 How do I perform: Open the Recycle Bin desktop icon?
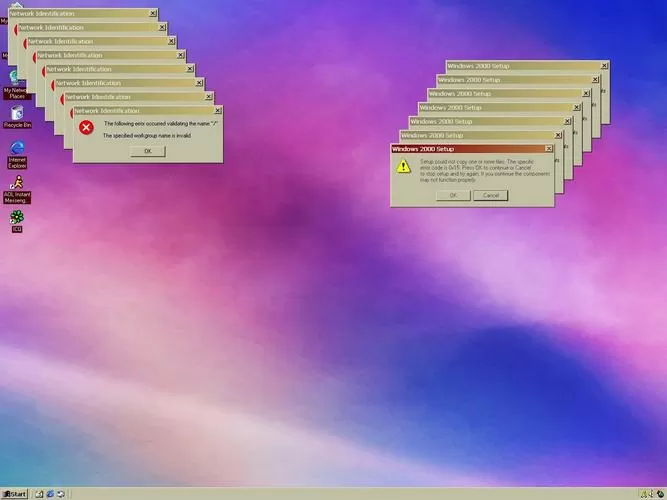click(x=17, y=117)
